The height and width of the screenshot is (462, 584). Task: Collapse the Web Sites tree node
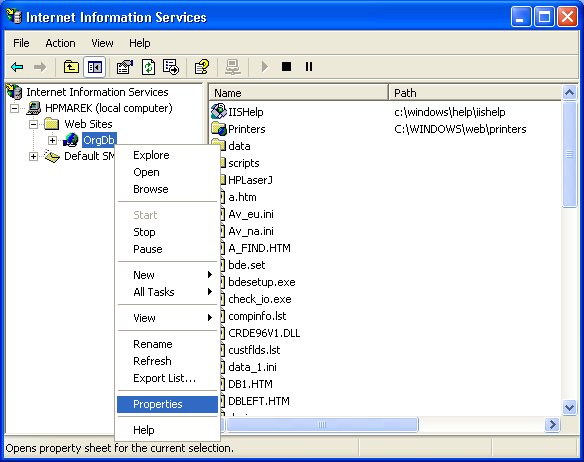(33, 124)
